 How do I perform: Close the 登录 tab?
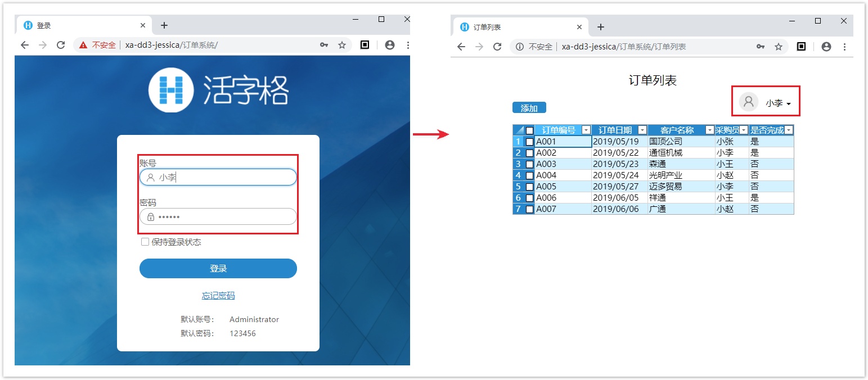[143, 25]
